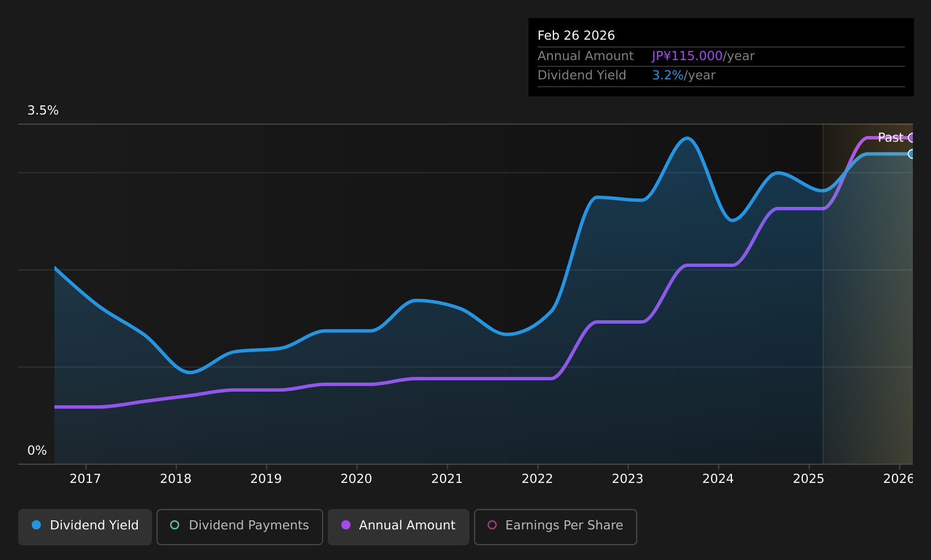Toggle the Dividend Yield legend series
The width and height of the screenshot is (931, 560).
point(85,527)
